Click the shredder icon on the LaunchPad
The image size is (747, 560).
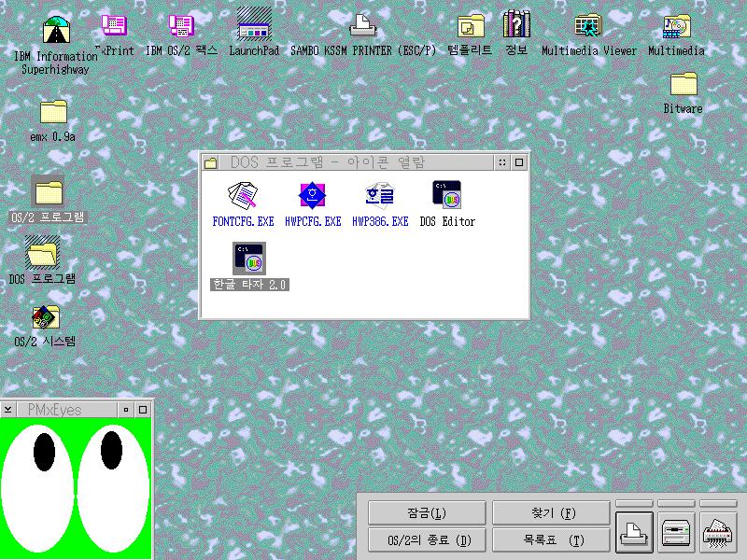tap(718, 532)
